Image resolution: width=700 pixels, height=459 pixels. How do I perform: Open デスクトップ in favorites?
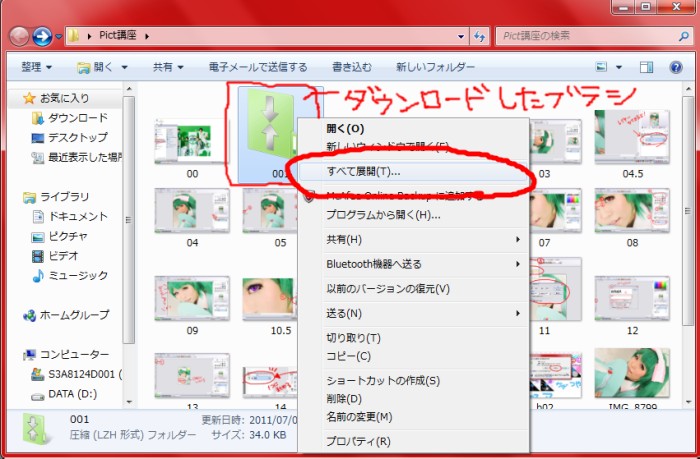pos(70,138)
